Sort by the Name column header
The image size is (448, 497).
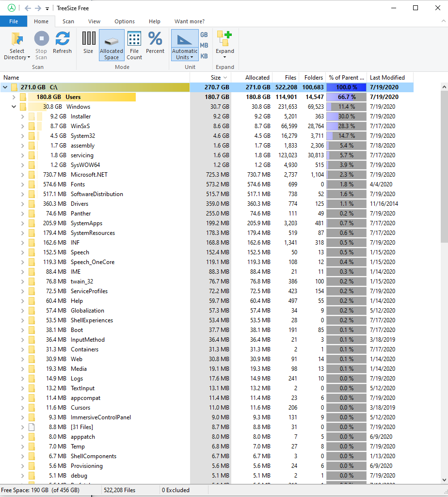(95, 77)
